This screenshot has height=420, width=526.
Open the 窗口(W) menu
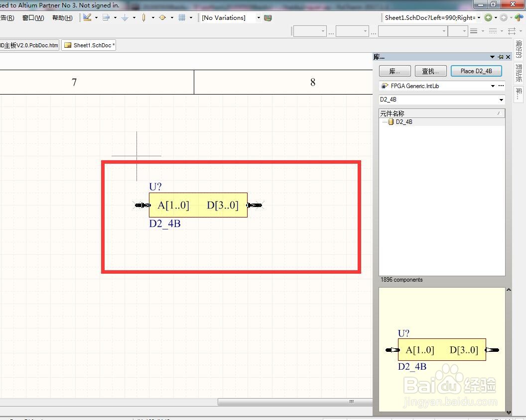33,18
